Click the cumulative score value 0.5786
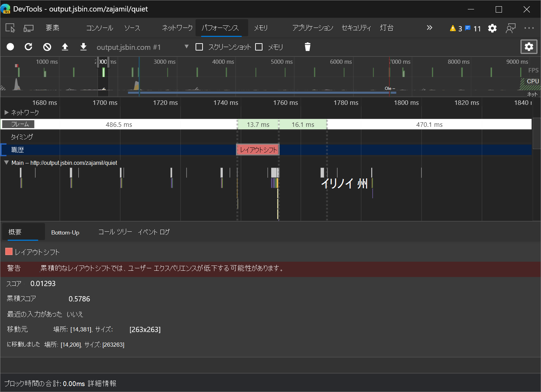Viewport: 541px width, 392px height. coord(79,299)
